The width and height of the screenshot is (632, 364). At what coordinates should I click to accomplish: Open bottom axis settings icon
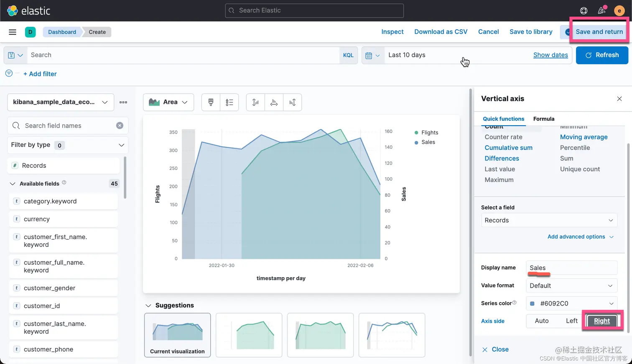pos(274,102)
